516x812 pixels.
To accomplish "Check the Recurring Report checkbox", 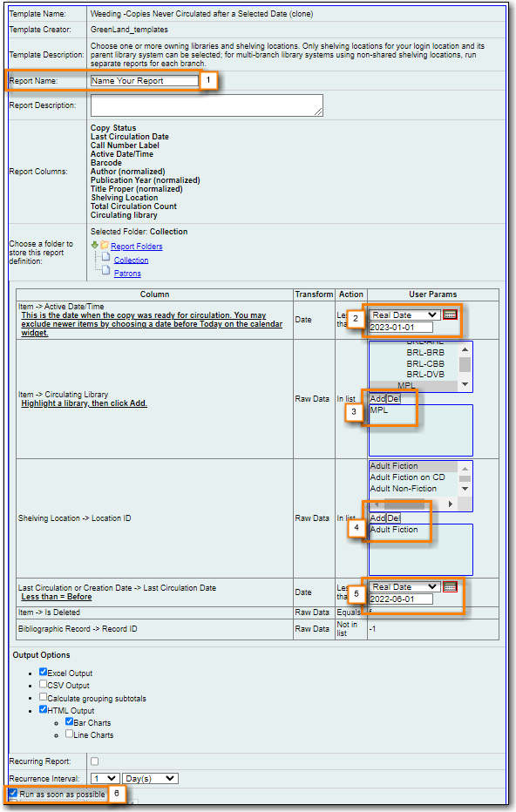I will tap(94, 761).
